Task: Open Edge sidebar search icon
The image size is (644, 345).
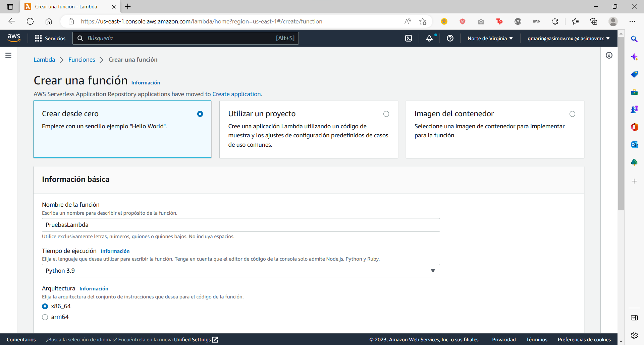Action: (634, 39)
